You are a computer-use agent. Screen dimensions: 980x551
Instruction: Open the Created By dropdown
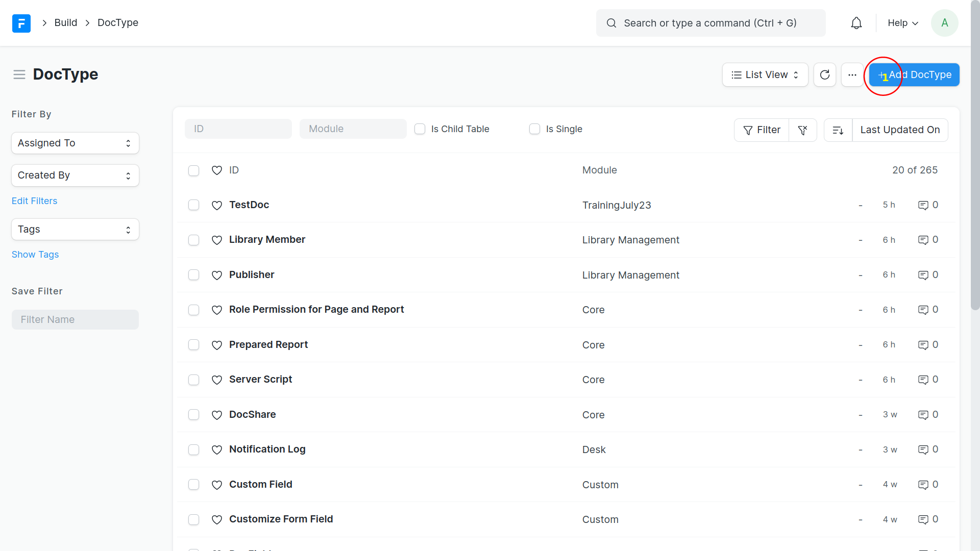click(75, 176)
